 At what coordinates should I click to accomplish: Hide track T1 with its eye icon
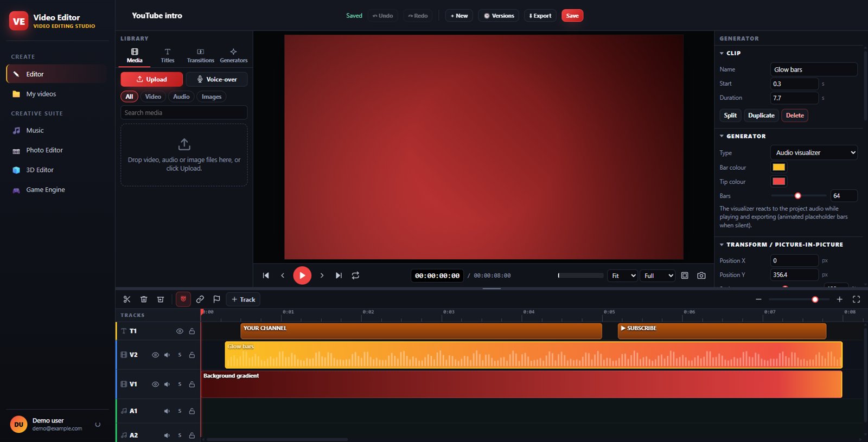tap(180, 331)
